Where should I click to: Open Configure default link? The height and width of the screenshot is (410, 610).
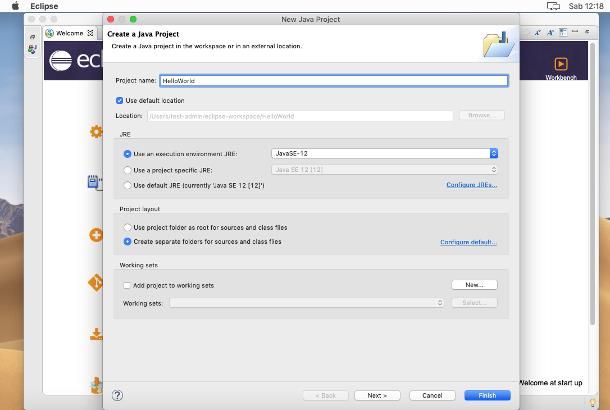[x=468, y=242]
